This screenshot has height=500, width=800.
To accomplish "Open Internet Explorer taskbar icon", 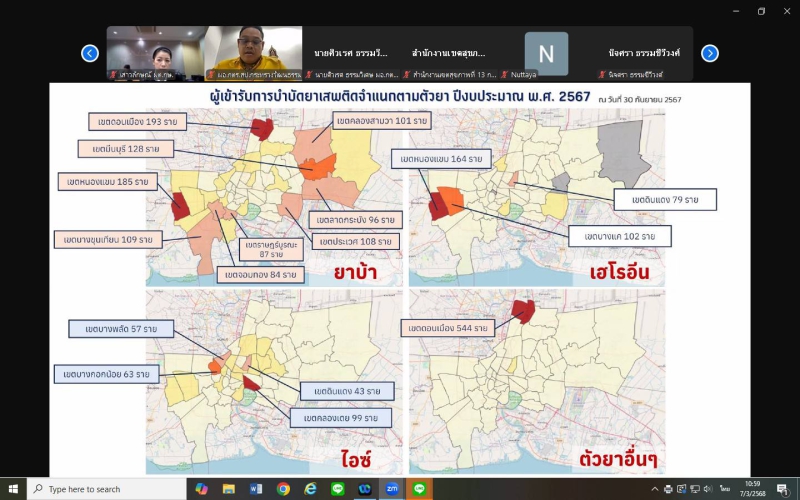I will [311, 489].
